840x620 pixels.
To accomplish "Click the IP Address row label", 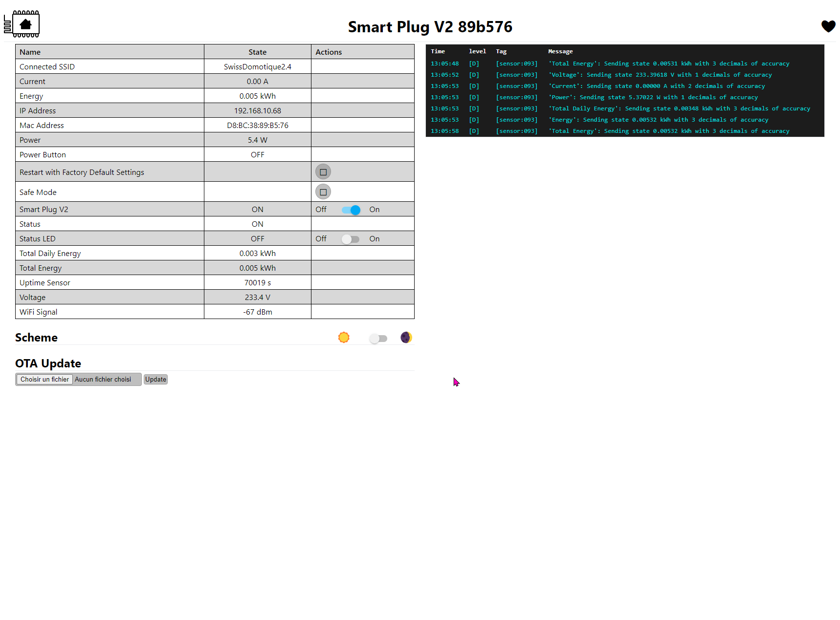I will [x=38, y=111].
